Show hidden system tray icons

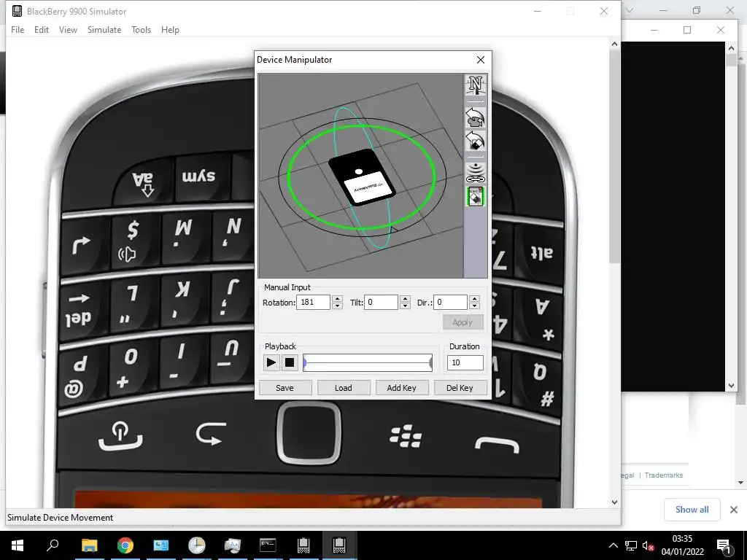(614, 545)
